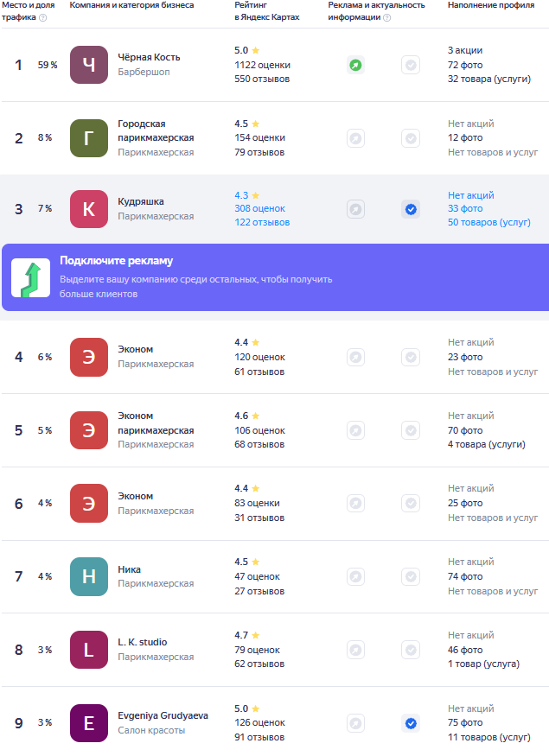Click Наполнение профиля column header
Screen dimensions: 549x756
coord(490,5)
